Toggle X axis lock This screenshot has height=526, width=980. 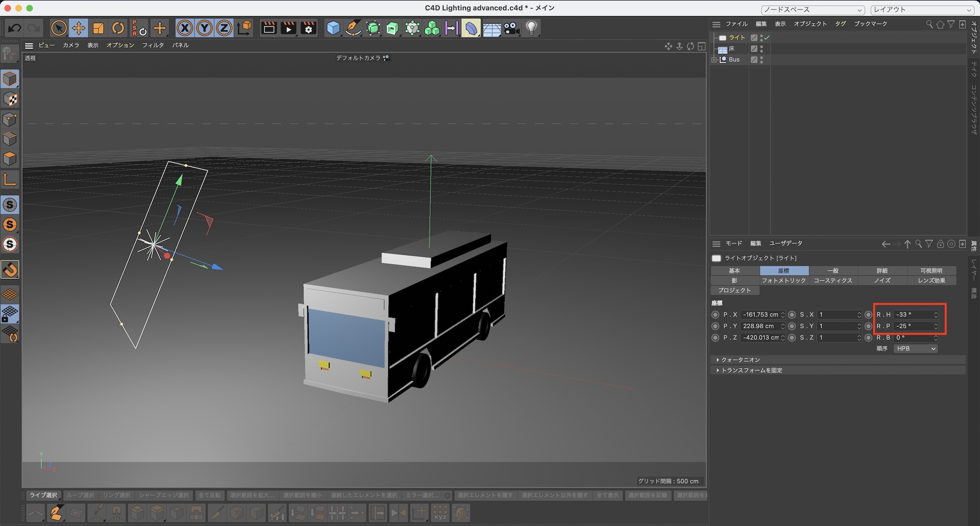point(185,28)
